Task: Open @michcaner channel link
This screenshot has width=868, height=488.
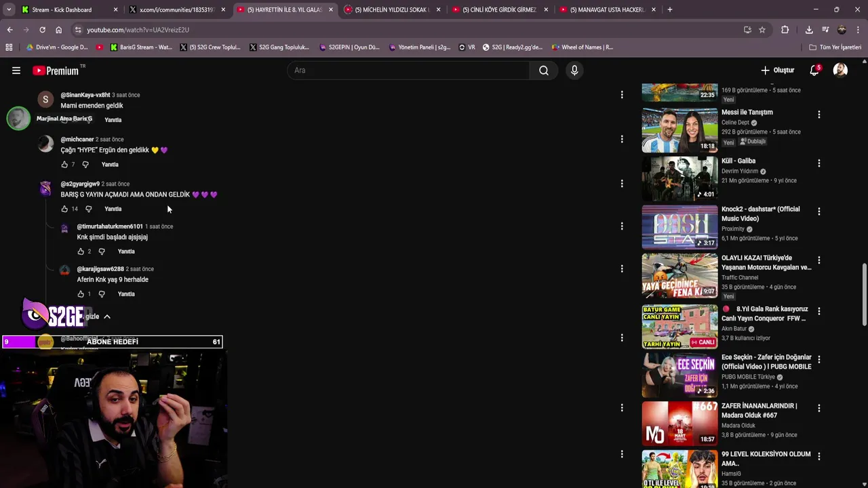Action: (x=77, y=140)
